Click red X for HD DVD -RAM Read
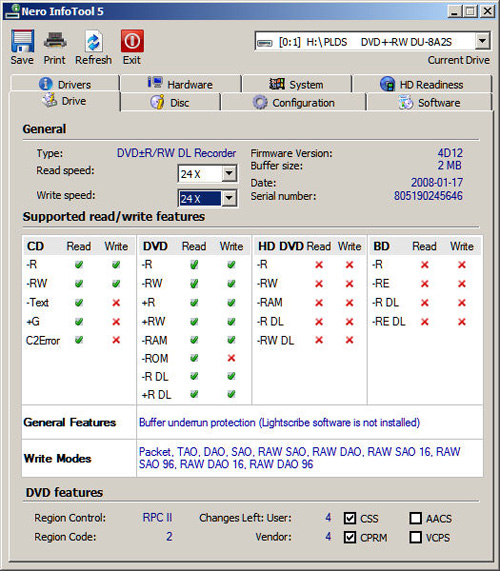Viewport: 500px width, 571px height. pos(319,303)
